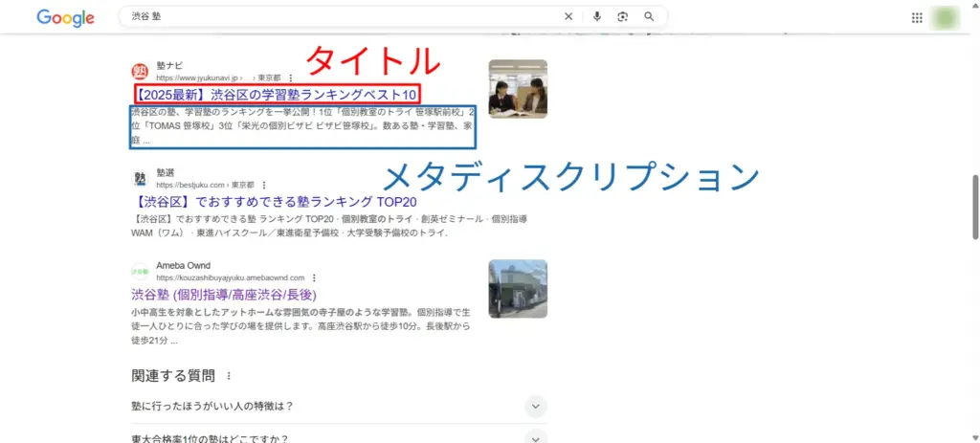Click the 塾選 site favicon
The width and height of the screenshot is (980, 443).
[x=140, y=179]
